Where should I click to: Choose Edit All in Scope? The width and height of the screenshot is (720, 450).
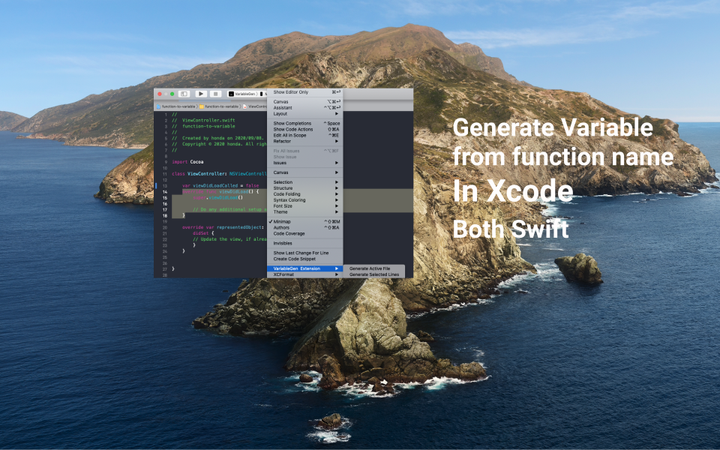[305, 135]
